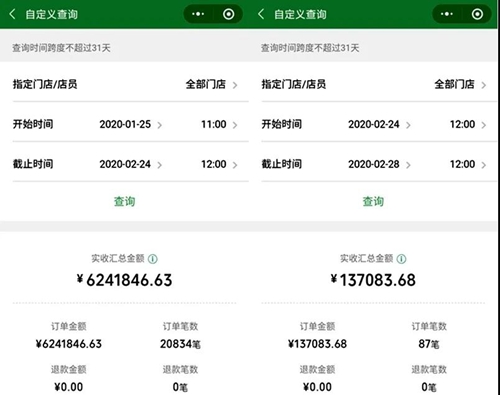Expand 全部门店 store selector in left panel
The width and height of the screenshot is (500, 395).
pyautogui.click(x=211, y=84)
